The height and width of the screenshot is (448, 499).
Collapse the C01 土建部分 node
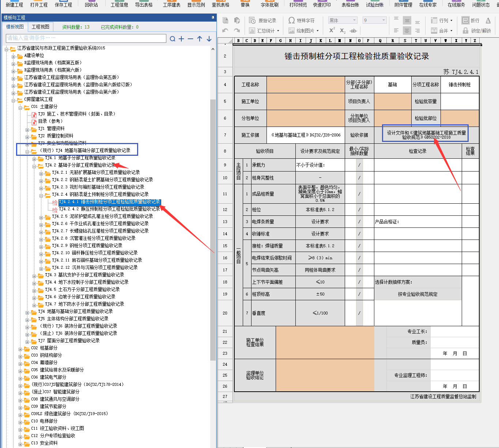click(20, 108)
